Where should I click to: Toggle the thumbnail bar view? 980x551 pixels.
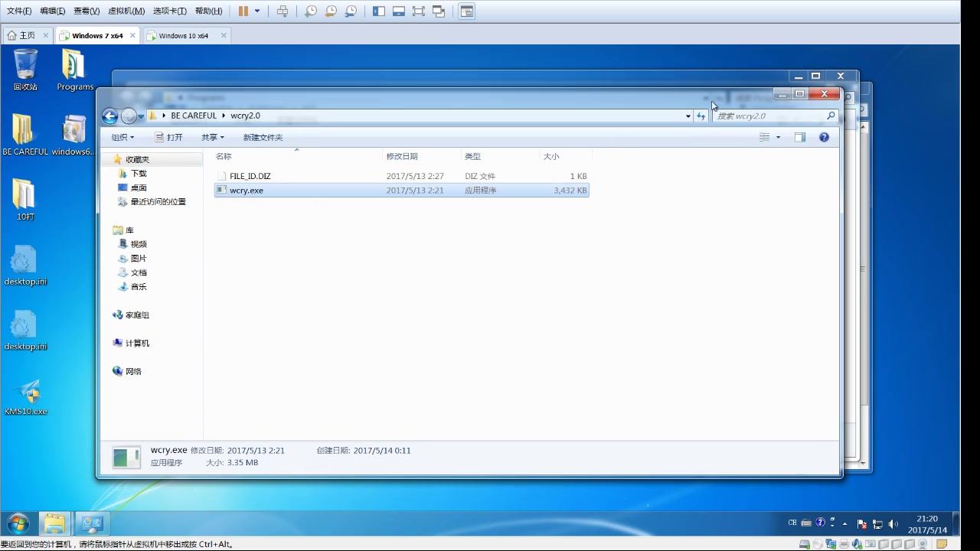399,11
